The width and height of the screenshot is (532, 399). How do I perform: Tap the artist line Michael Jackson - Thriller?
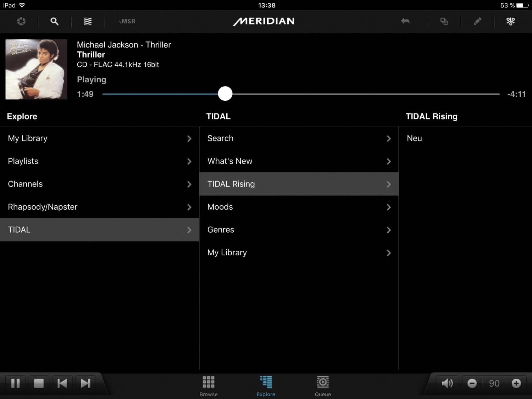point(124,45)
